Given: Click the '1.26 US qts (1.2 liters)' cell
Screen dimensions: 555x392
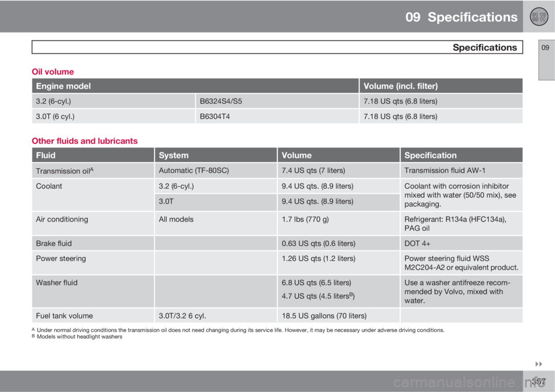Looking at the screenshot, I should point(339,262).
